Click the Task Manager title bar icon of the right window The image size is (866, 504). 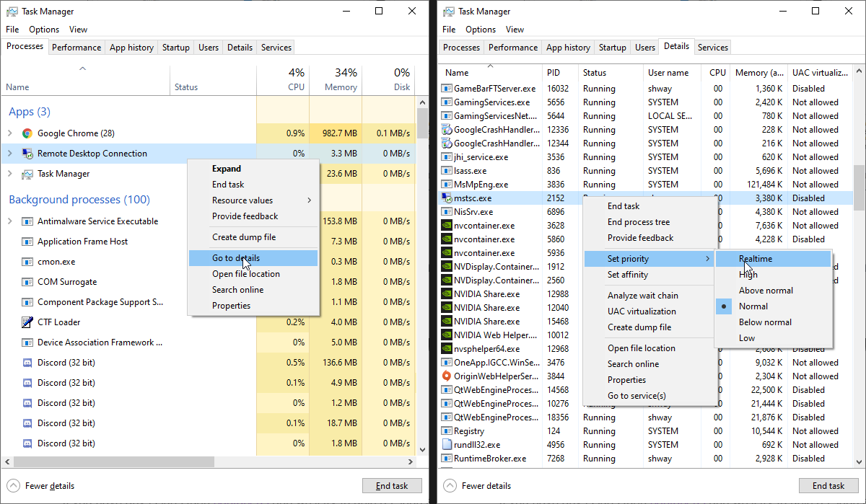point(449,12)
